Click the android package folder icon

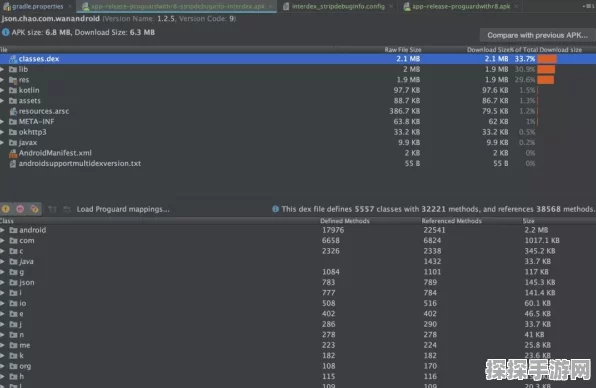(14, 230)
